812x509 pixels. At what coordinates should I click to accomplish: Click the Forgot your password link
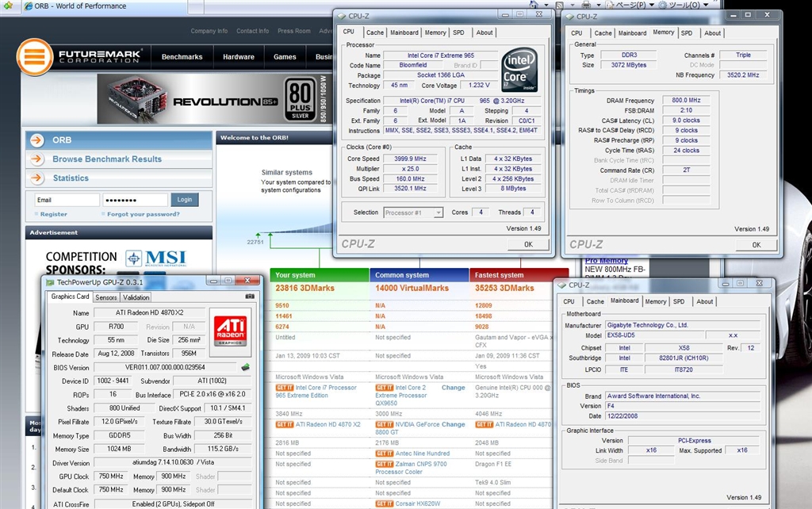[144, 214]
